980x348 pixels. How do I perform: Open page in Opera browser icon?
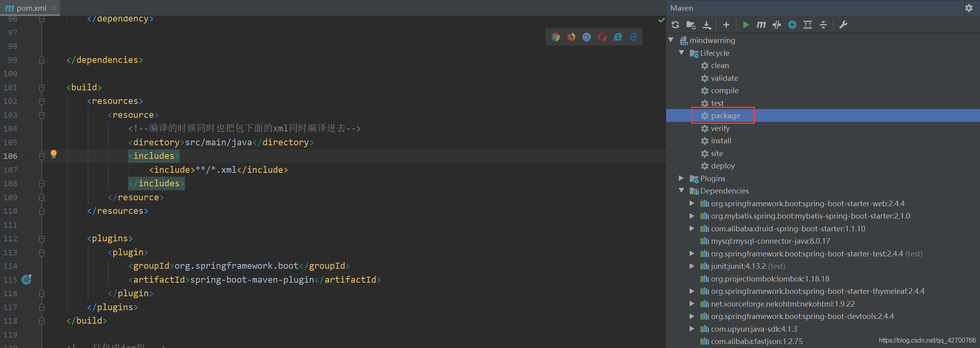click(x=602, y=37)
